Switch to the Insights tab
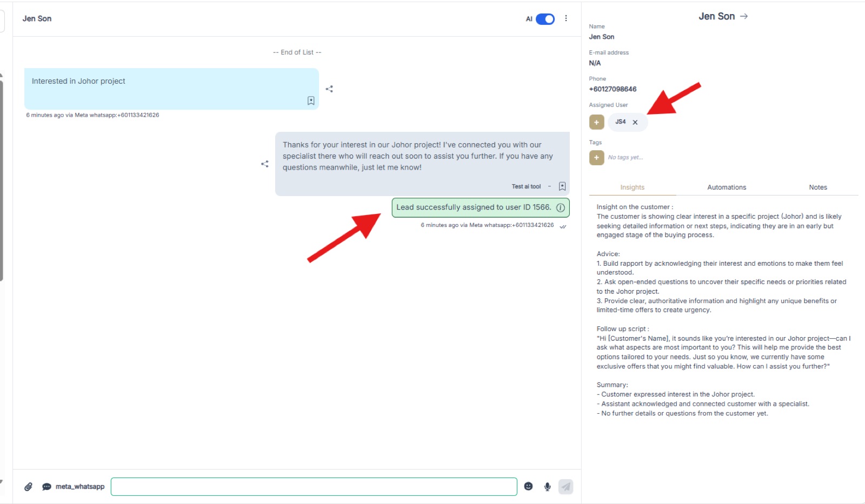Screen dimensions: 865x504 point(632,187)
